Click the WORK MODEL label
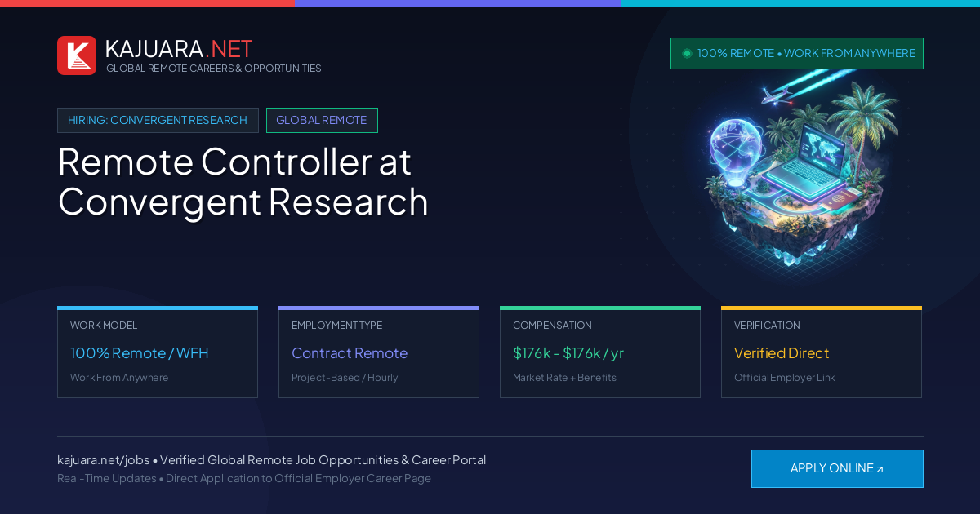The height and width of the screenshot is (514, 980). click(x=104, y=326)
